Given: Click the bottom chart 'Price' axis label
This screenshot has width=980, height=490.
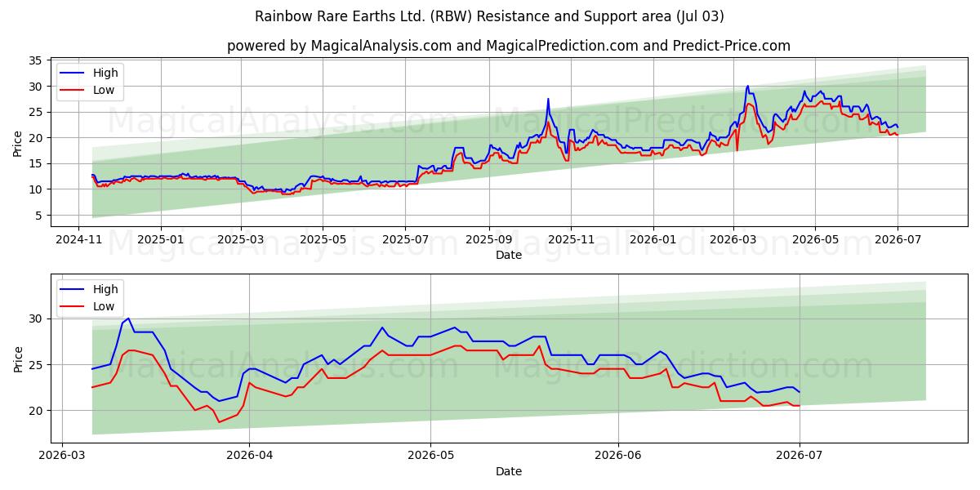Looking at the screenshot, I should tap(19, 359).
